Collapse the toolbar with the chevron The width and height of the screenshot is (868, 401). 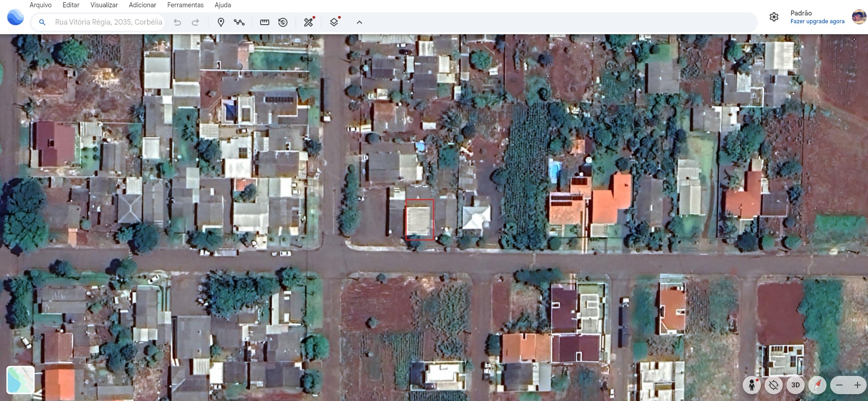pyautogui.click(x=360, y=22)
